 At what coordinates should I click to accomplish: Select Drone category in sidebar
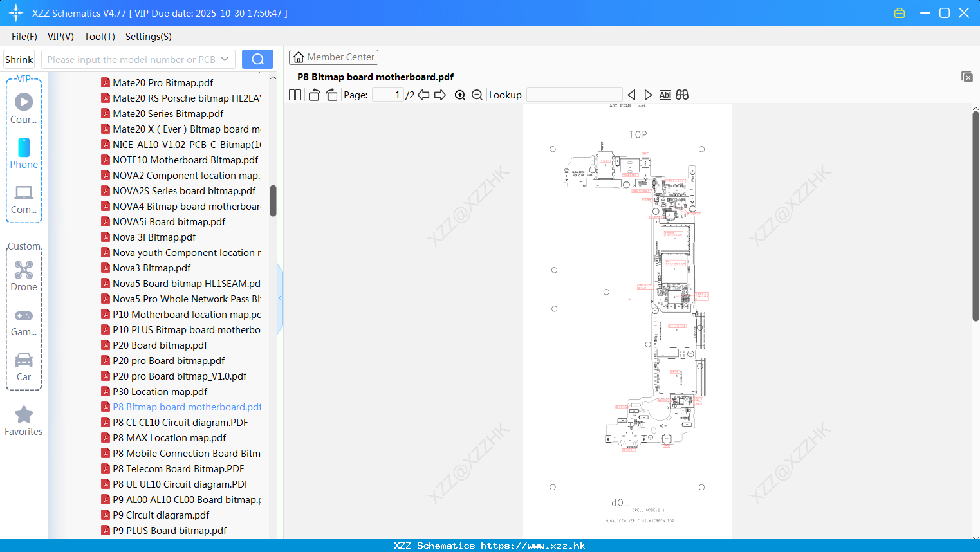tap(24, 276)
